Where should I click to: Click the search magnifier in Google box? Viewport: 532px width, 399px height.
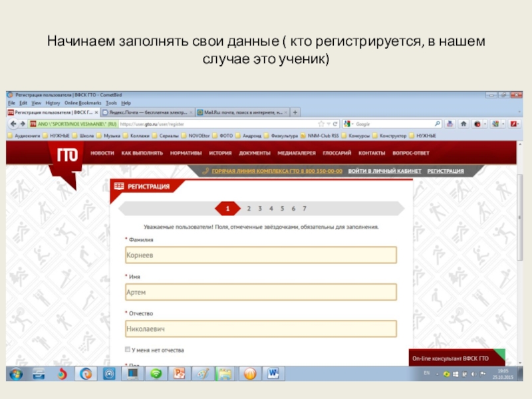point(437,124)
